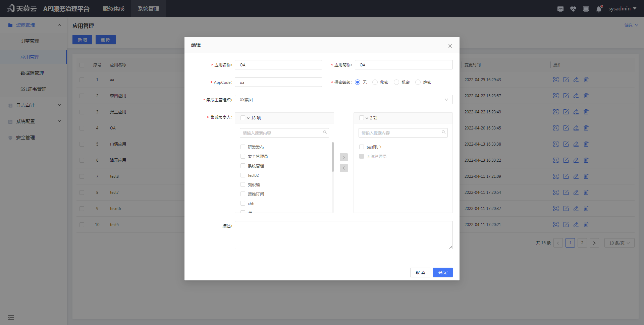
Task: Click the 描述 description text area
Action: pyautogui.click(x=343, y=235)
